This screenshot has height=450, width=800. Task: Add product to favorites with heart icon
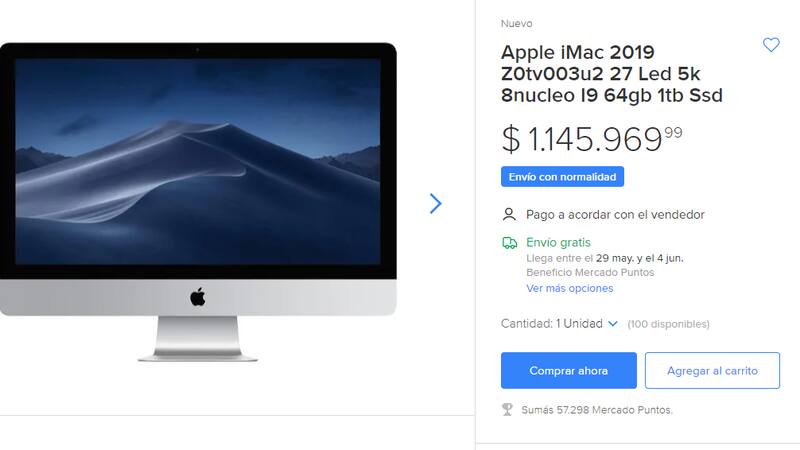tap(771, 45)
